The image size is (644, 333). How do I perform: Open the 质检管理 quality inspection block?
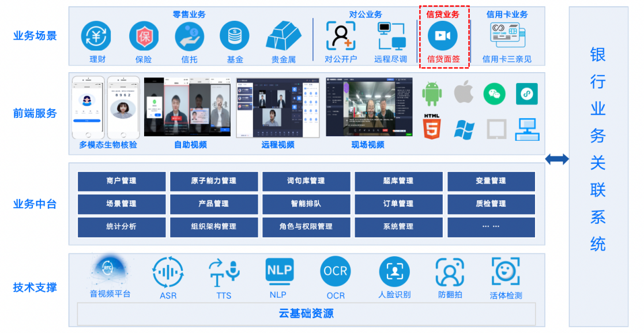tap(491, 204)
